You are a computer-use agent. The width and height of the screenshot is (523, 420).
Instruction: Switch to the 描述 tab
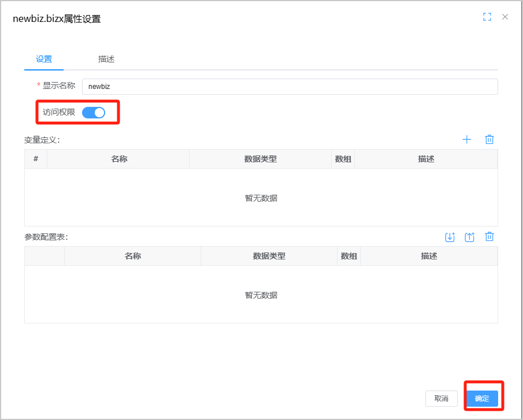point(106,59)
